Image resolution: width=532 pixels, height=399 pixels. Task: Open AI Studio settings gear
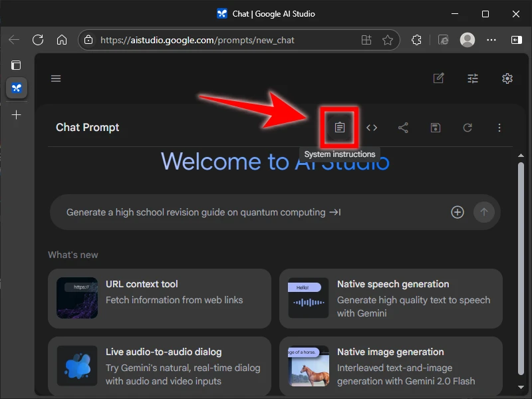coord(507,78)
